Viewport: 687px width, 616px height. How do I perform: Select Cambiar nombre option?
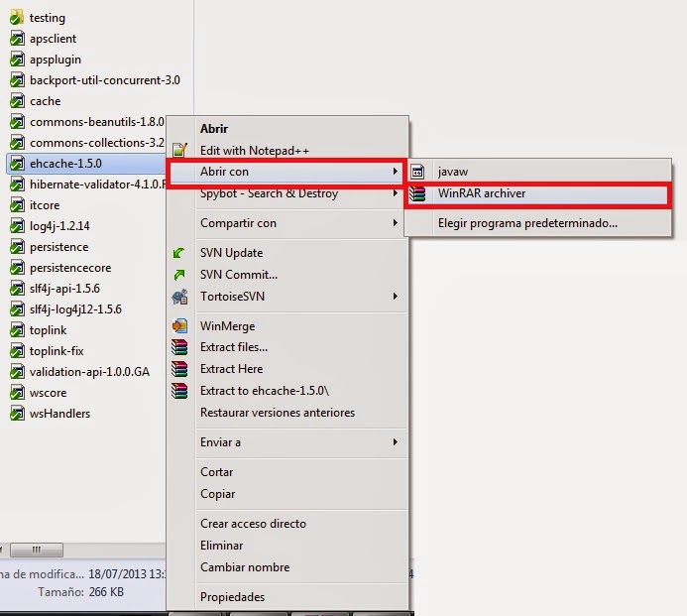pyautogui.click(x=287, y=567)
